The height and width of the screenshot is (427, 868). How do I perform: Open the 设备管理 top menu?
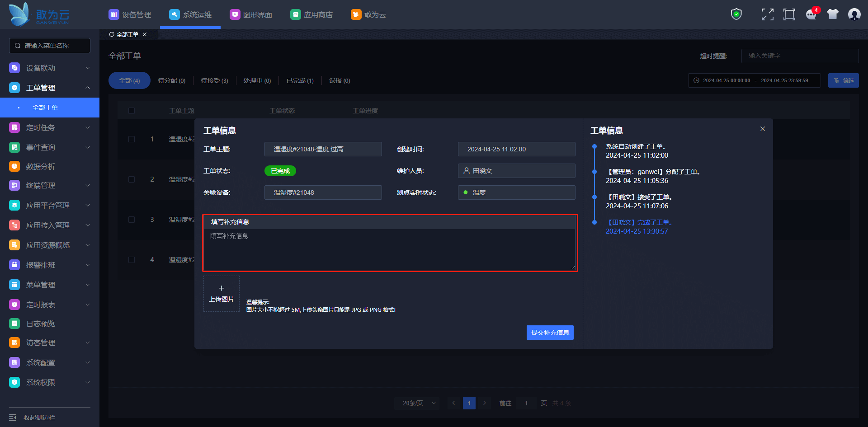(130, 14)
